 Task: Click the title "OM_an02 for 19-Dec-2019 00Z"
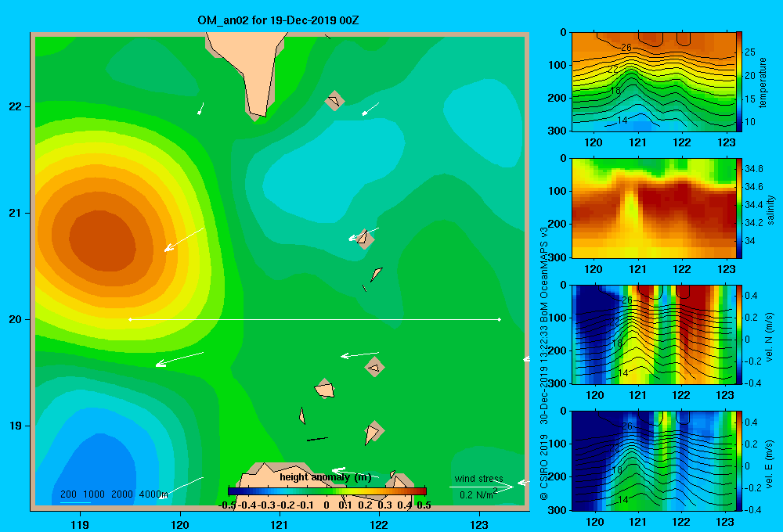(278, 20)
